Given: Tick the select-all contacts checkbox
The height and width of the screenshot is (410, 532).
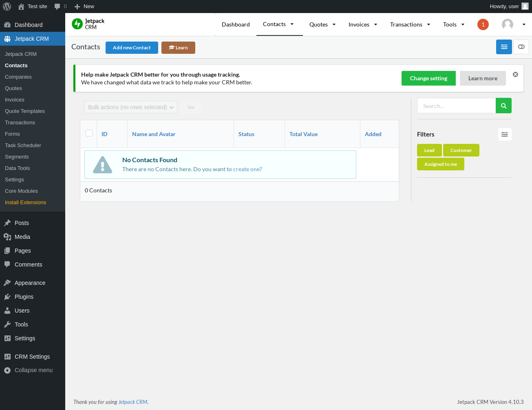Looking at the screenshot, I should (89, 133).
